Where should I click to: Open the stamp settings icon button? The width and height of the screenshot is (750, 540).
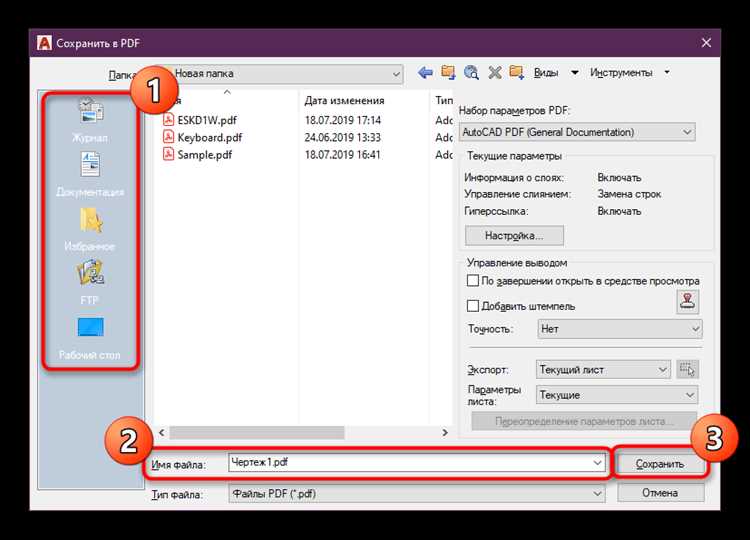pos(687,302)
